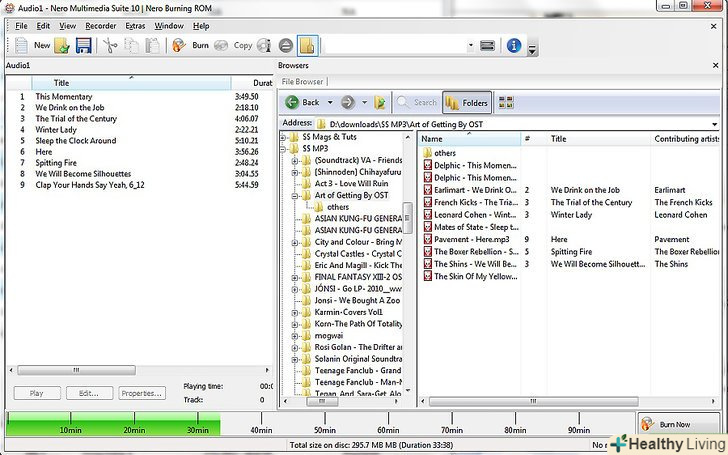Screen dimensions: 728x455
Task: Open the blue info icon in toolbar
Action: pyautogui.click(x=514, y=45)
